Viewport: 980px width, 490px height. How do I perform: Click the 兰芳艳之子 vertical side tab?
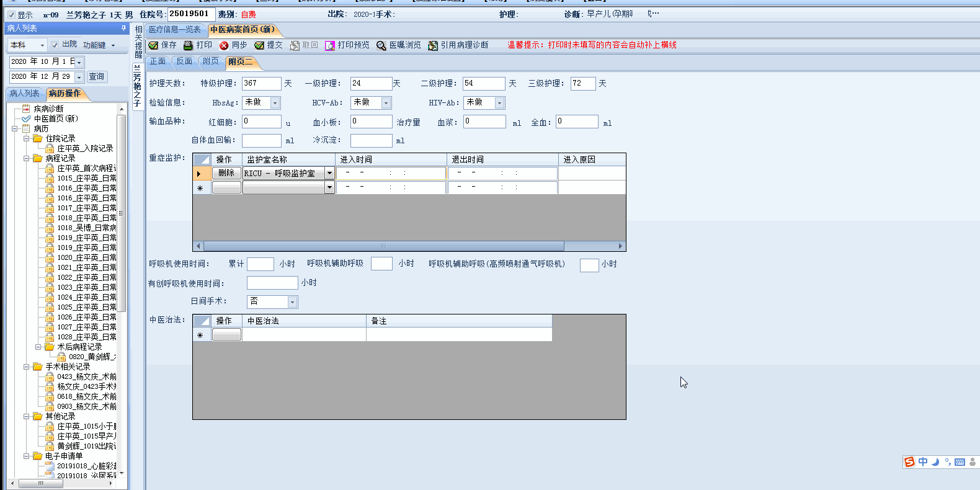[x=137, y=86]
